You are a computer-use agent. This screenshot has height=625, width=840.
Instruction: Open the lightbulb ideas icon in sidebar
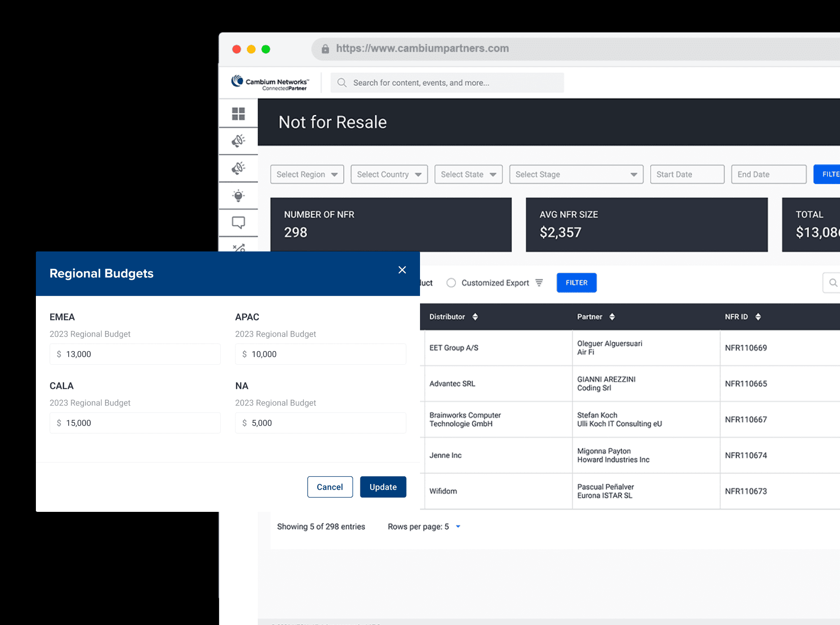[238, 196]
